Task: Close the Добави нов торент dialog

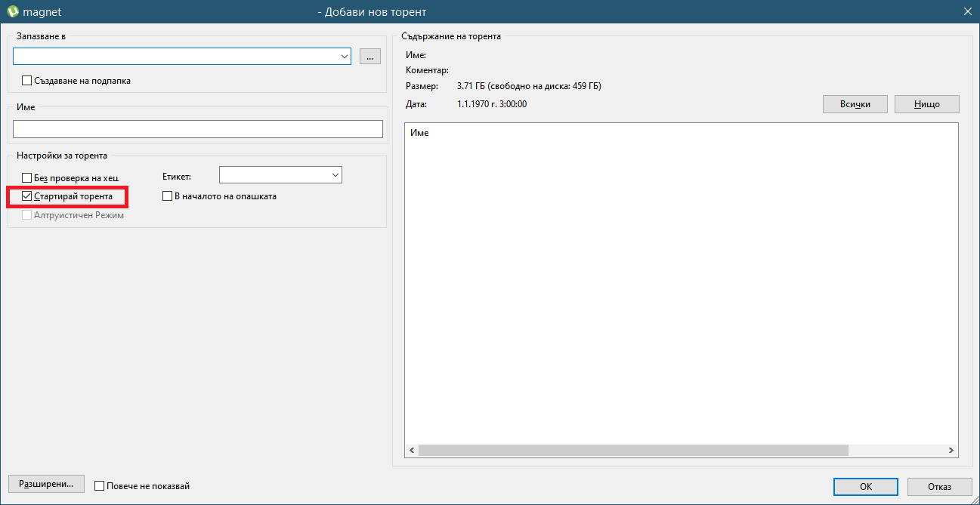Action: (x=967, y=11)
